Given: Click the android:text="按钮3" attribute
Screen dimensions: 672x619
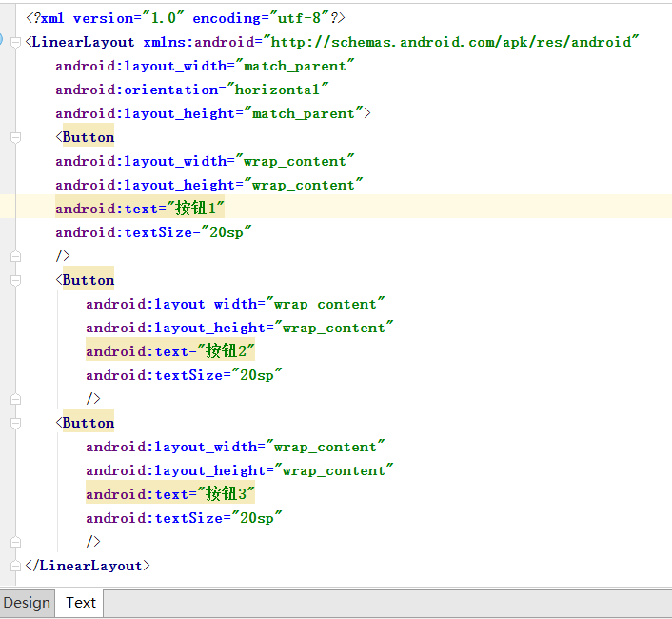Looking at the screenshot, I should click(170, 494).
